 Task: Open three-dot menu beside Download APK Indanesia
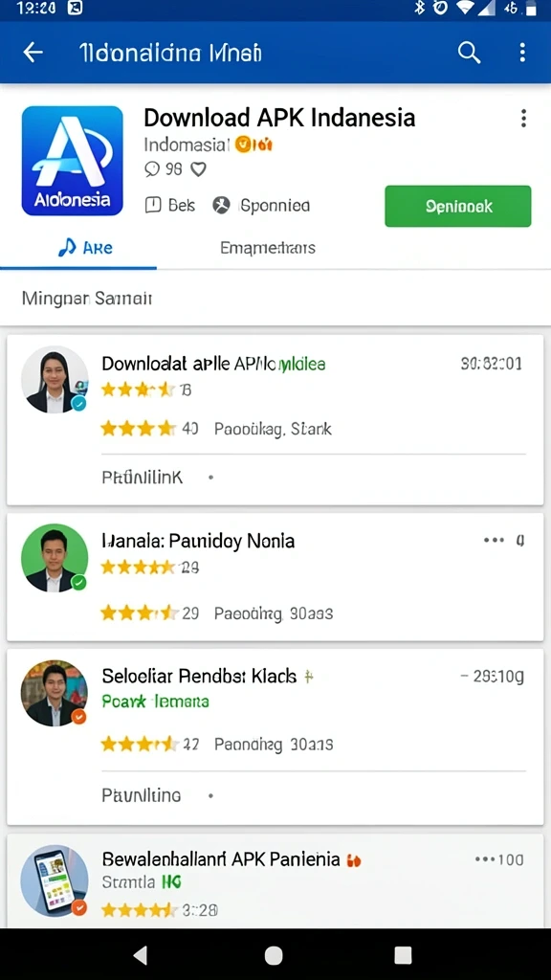coord(523,118)
